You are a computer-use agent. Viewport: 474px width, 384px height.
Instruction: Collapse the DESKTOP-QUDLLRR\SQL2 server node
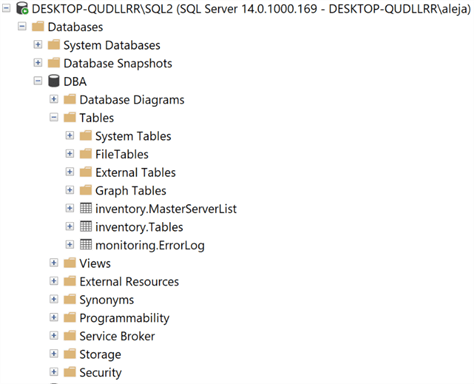6,8
